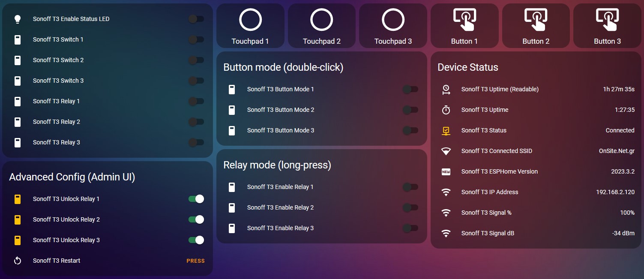
Task: Click the Connected SSID wifi icon
Action: (446, 151)
